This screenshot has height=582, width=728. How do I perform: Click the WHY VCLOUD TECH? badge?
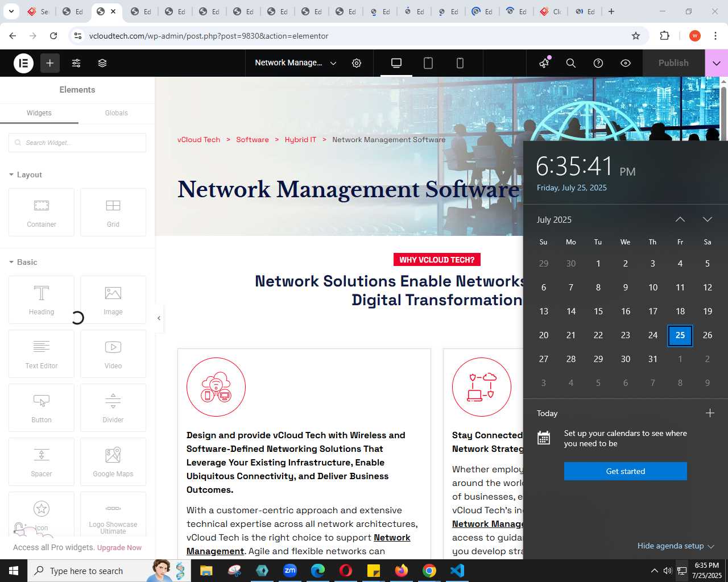437,260
